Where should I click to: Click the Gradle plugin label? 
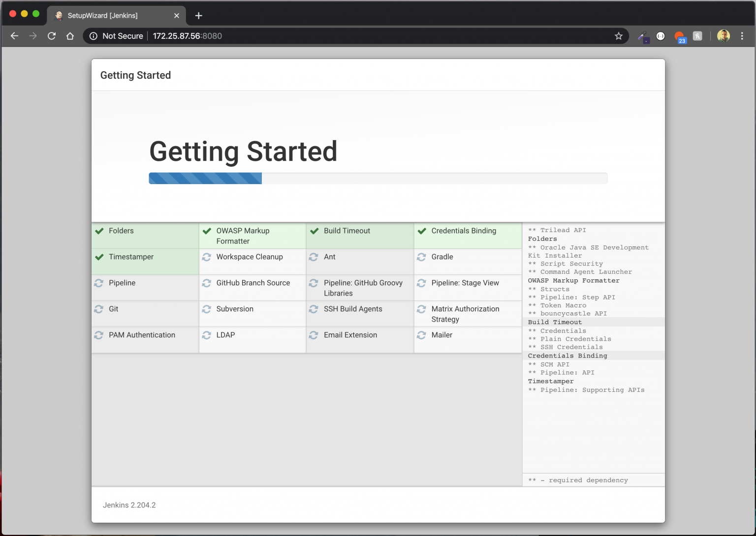coord(442,257)
